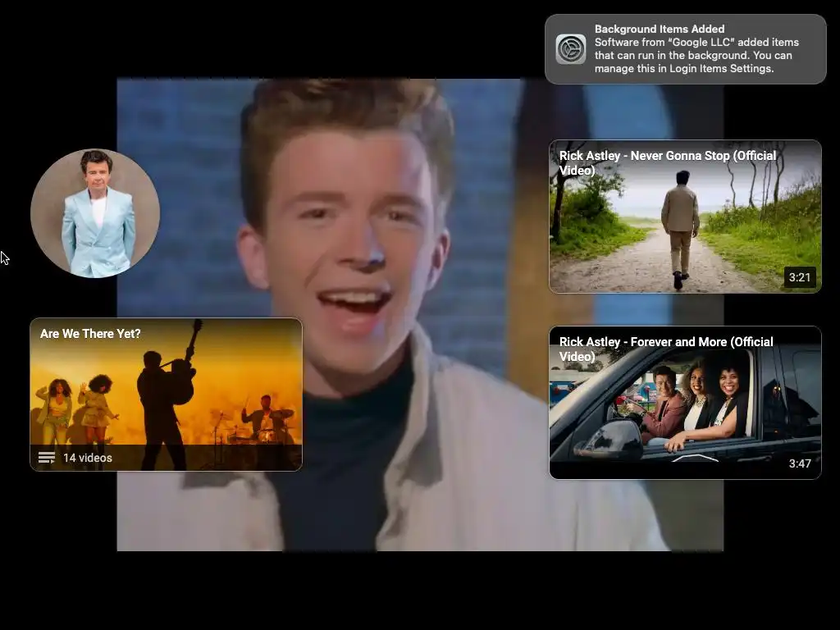
Task: Click the notification body text mentioning Google LLC
Action: 696,55
